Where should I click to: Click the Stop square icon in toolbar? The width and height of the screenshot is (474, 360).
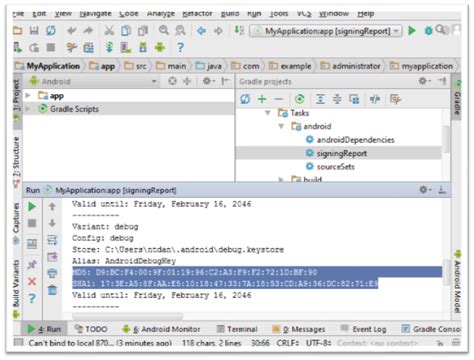(x=51, y=47)
